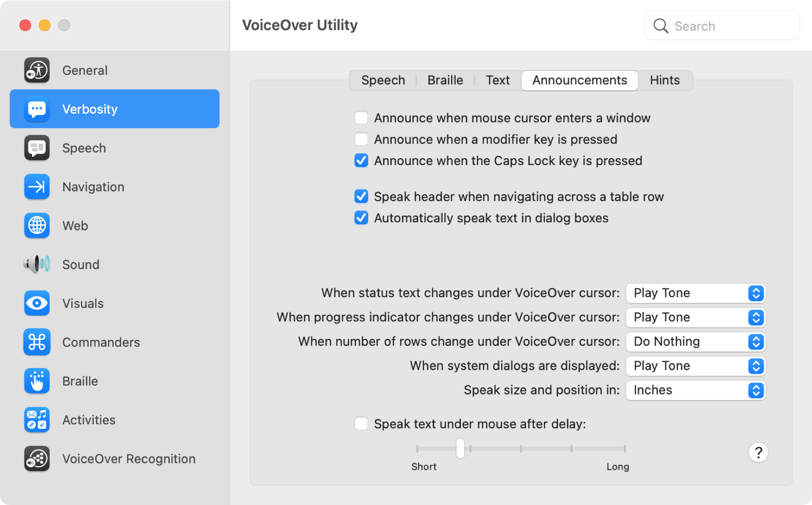Click the Search field
This screenshot has height=505, width=812.
pos(722,26)
